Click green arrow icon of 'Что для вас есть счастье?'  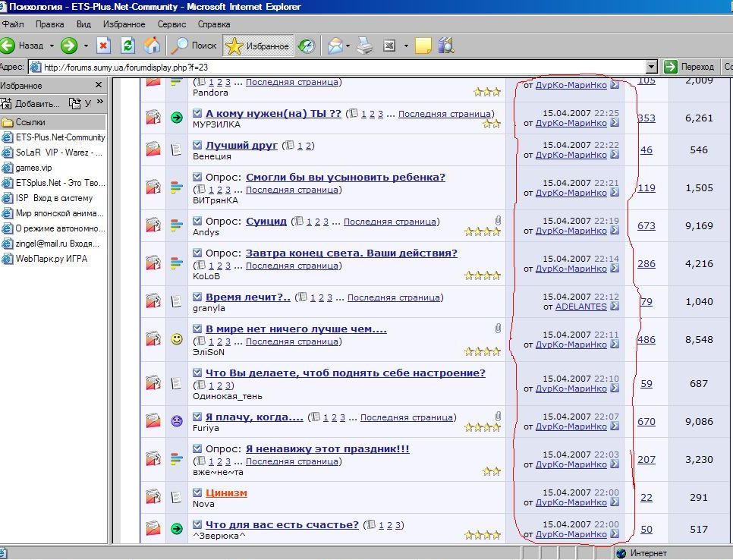coord(177,529)
